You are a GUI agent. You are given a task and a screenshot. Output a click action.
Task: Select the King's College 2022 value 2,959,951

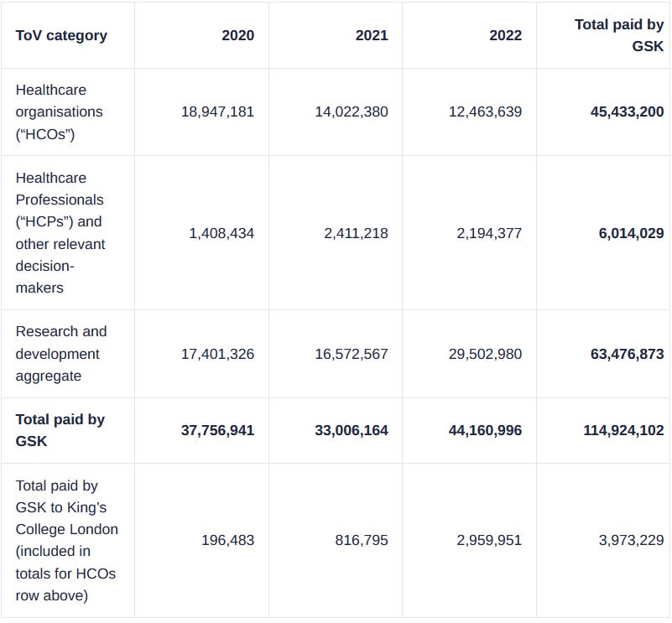pyautogui.click(x=489, y=540)
